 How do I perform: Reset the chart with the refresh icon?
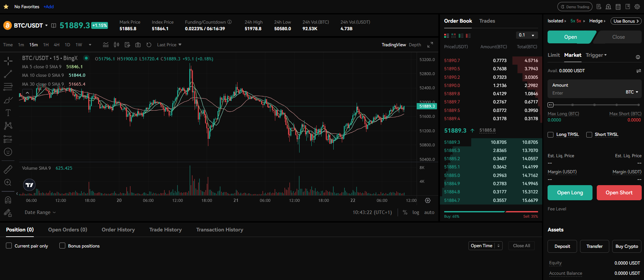point(149,45)
